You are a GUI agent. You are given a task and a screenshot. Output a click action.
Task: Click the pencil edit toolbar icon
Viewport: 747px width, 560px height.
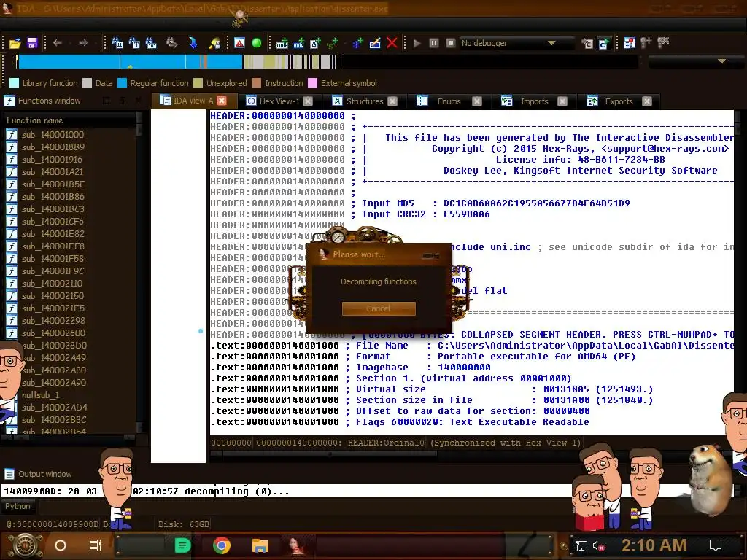[375, 43]
